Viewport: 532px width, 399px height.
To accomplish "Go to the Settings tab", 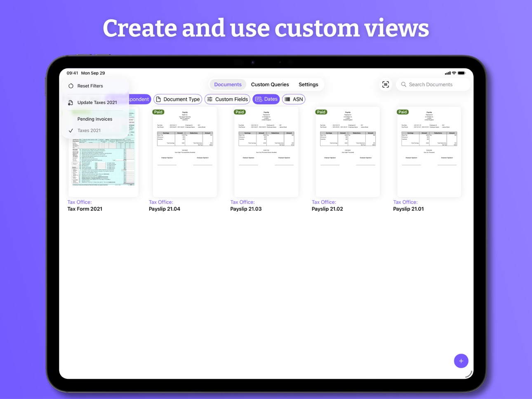I will [x=308, y=84].
